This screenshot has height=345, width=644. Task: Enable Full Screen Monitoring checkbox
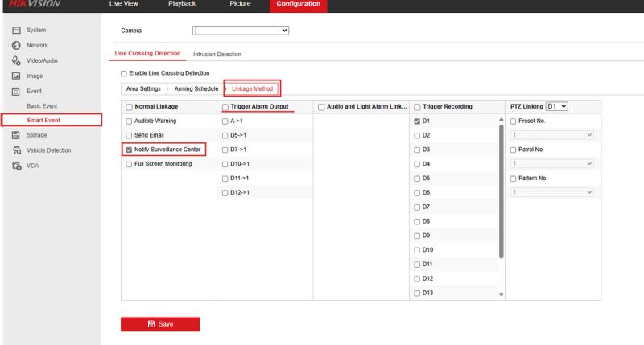tap(129, 165)
